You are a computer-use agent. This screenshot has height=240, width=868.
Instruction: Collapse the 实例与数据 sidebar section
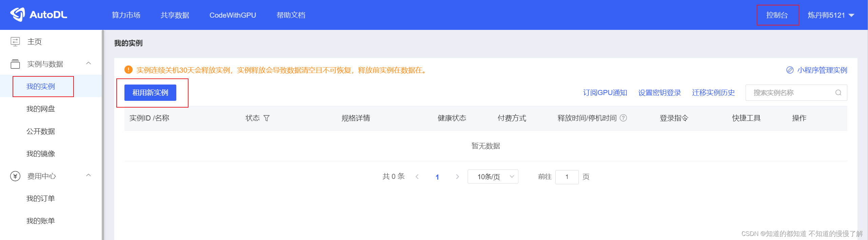(88, 63)
